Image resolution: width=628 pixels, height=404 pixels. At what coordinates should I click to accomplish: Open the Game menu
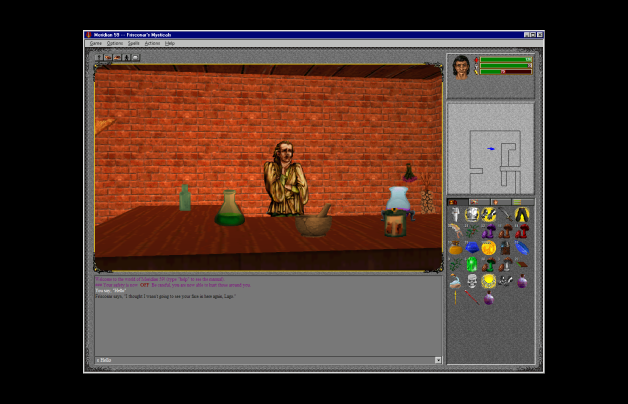[95, 43]
